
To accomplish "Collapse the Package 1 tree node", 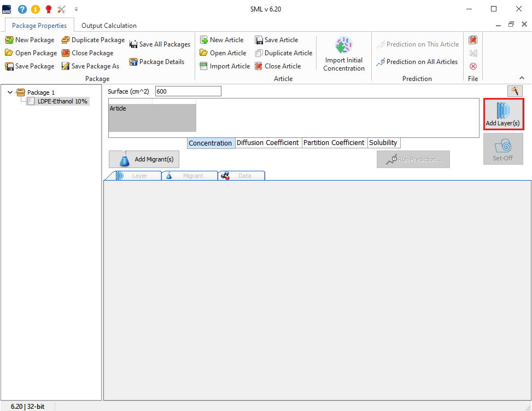I will [10, 92].
